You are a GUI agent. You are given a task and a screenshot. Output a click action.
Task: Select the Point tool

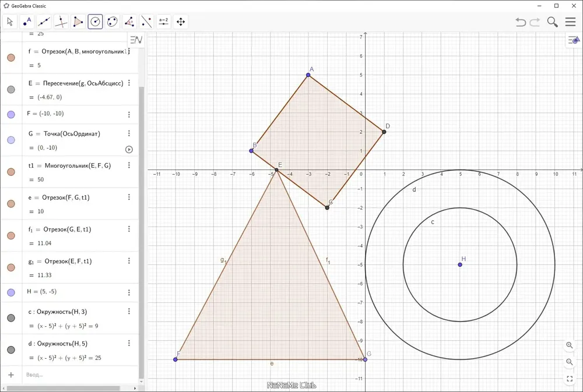coord(27,22)
